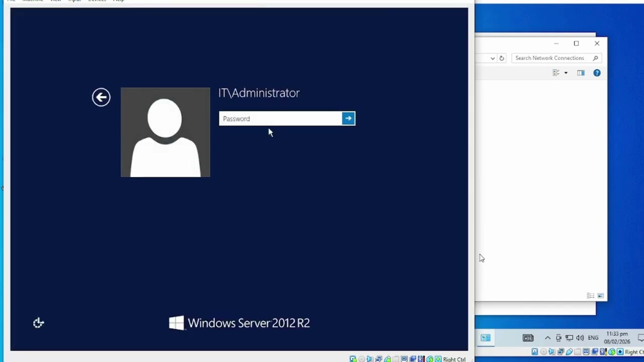This screenshot has width=644, height=362.
Task: Open mouse integration indicator in Server 2012 VM status bar
Action: (430, 359)
